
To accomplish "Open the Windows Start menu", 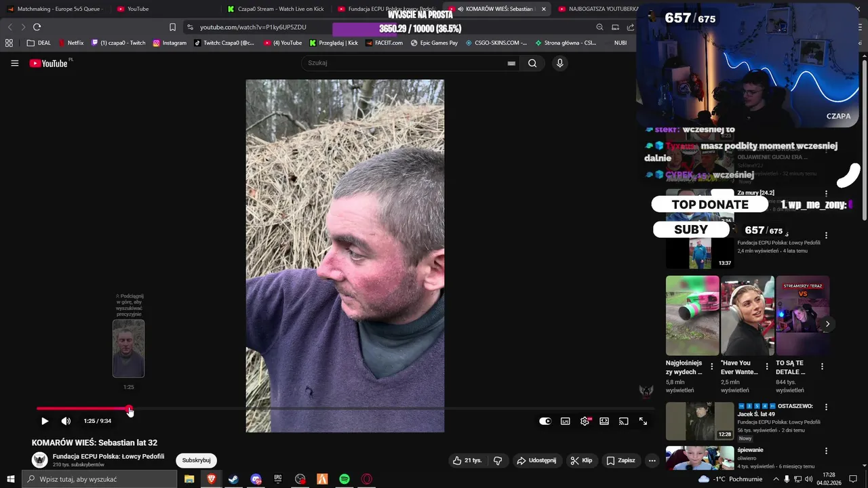I will (x=10, y=479).
